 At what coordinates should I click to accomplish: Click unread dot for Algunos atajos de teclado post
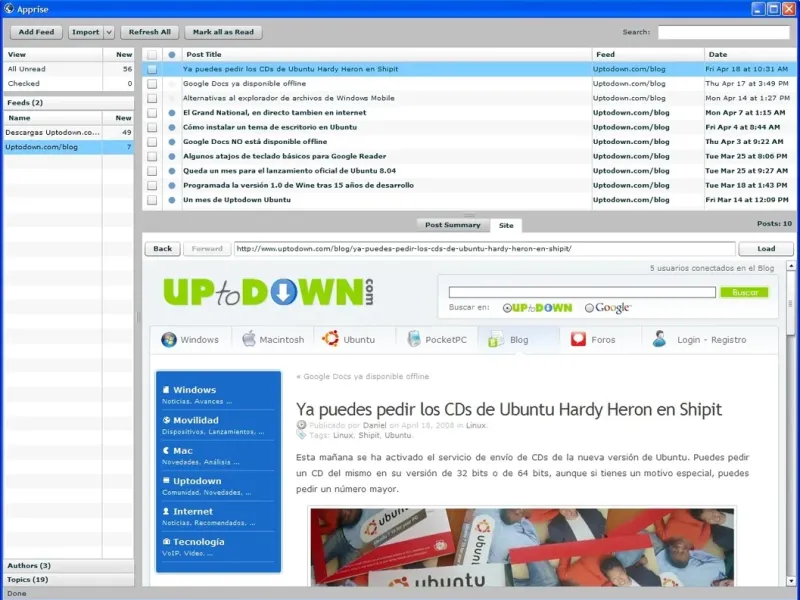(x=172, y=157)
